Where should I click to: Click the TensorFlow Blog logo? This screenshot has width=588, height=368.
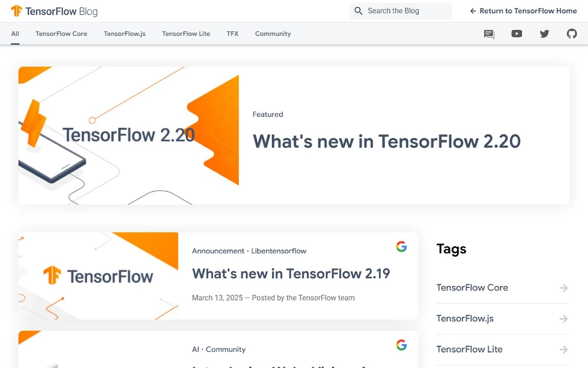point(54,11)
